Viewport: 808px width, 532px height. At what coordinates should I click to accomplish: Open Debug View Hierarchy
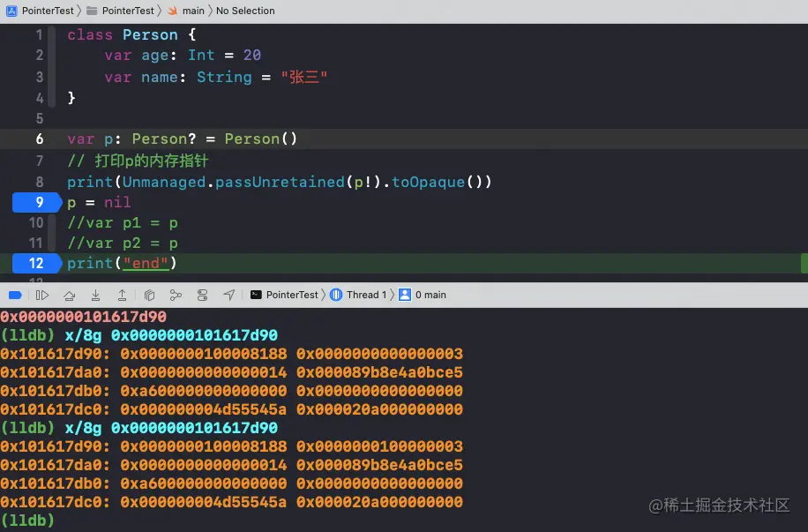point(149,295)
